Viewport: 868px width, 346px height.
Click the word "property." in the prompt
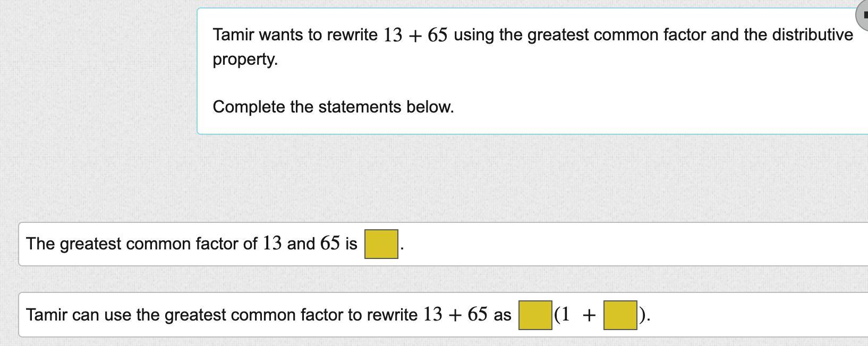tap(245, 59)
